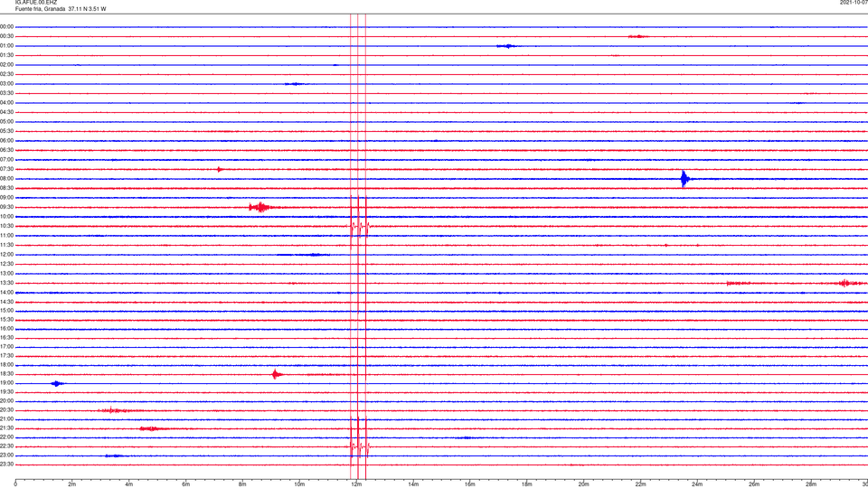Click the 8m tick on the minutes axis
The width and height of the screenshot is (868, 488).
click(x=242, y=484)
